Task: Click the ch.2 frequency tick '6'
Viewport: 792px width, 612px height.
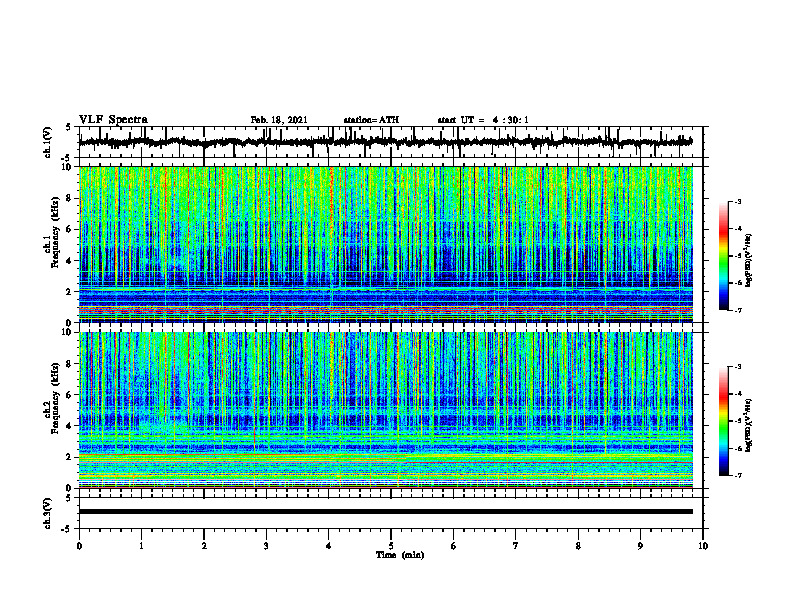Action: tap(70, 394)
